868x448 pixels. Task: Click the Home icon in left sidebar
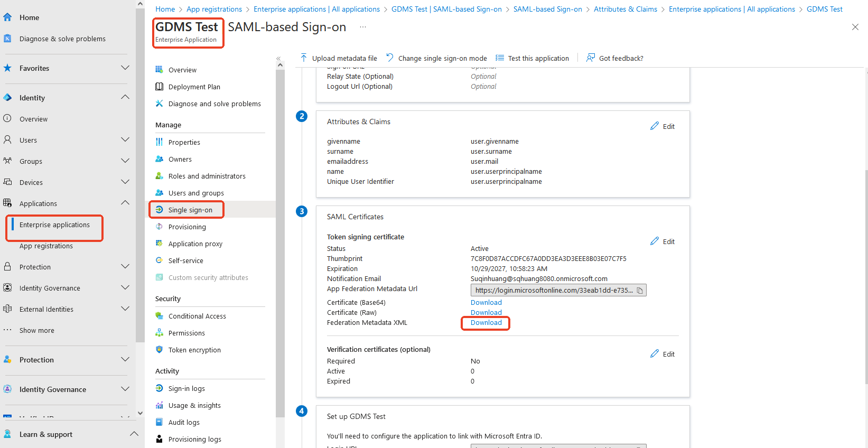(7, 17)
